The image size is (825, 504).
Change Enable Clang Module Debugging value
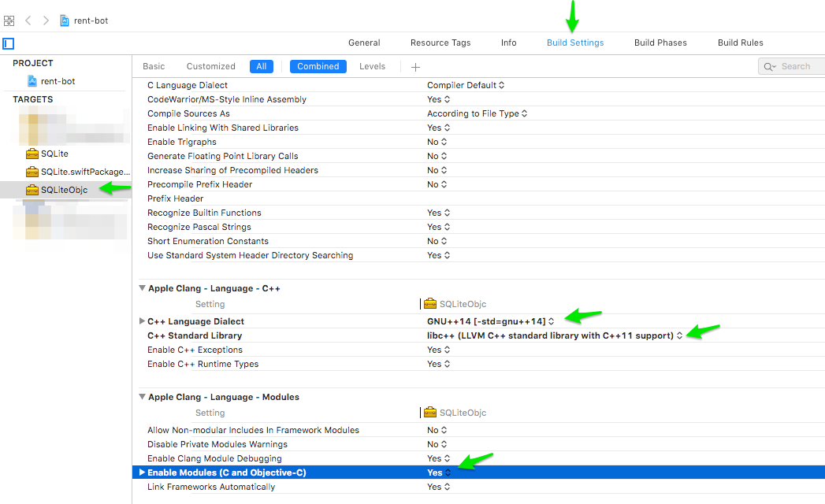438,459
